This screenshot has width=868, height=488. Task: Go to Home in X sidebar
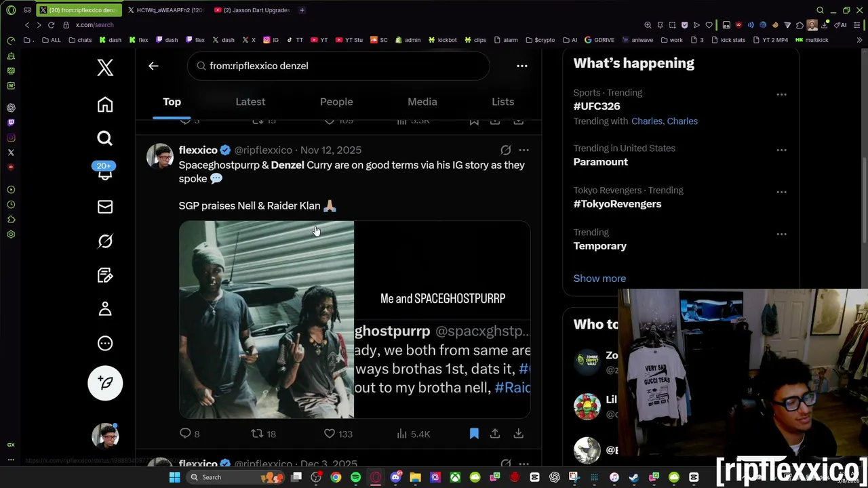coord(105,104)
